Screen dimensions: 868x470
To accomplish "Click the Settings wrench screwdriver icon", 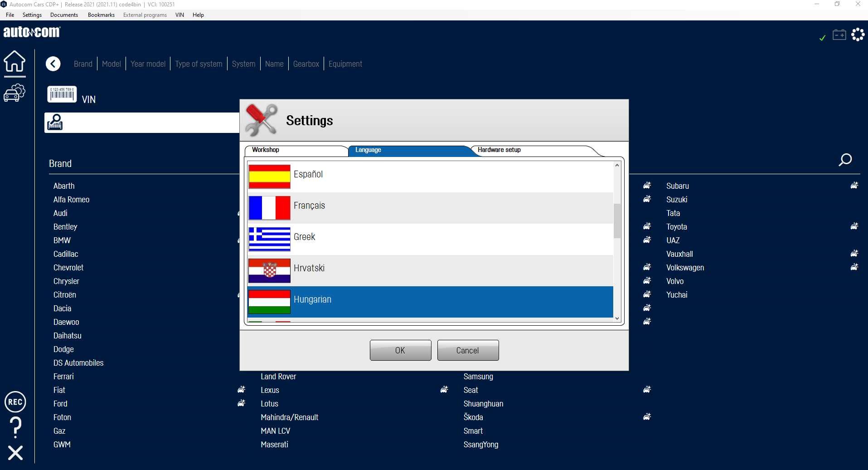I will [261, 120].
